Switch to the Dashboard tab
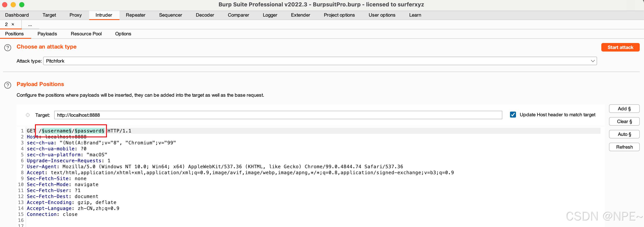644x227 pixels. click(x=17, y=15)
